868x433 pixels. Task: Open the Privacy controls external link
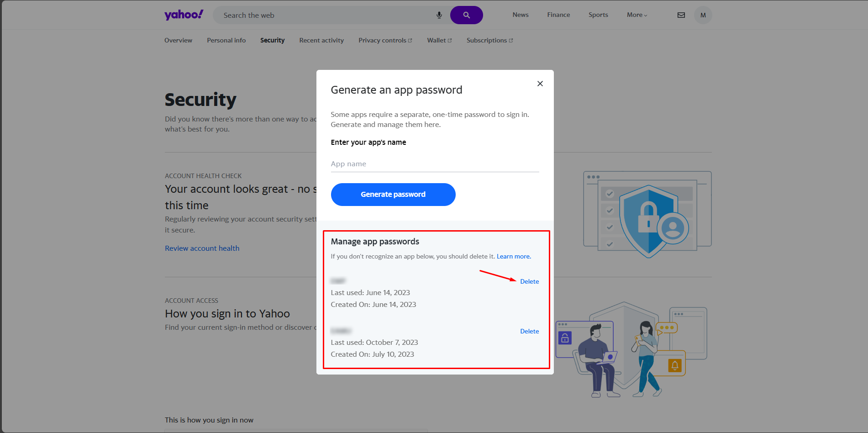click(385, 40)
